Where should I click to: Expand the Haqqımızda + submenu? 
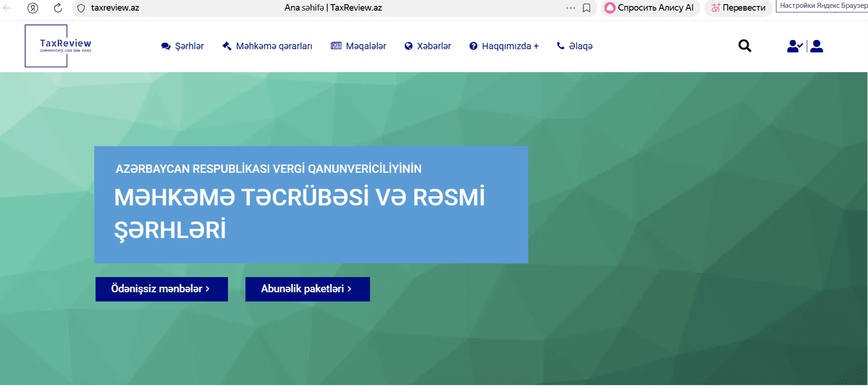coord(504,46)
